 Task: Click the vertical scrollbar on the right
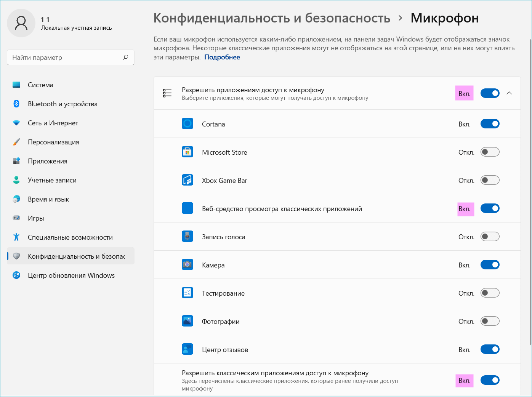(x=530, y=190)
